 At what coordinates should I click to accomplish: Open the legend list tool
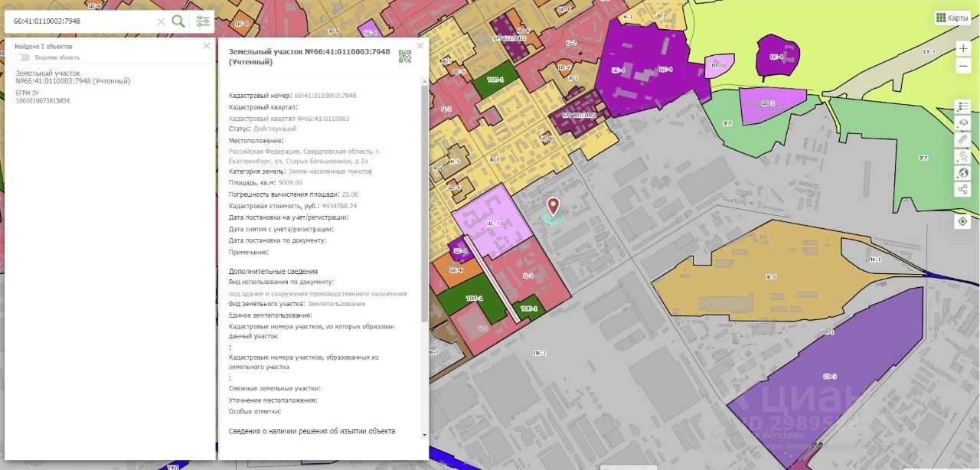click(x=963, y=106)
